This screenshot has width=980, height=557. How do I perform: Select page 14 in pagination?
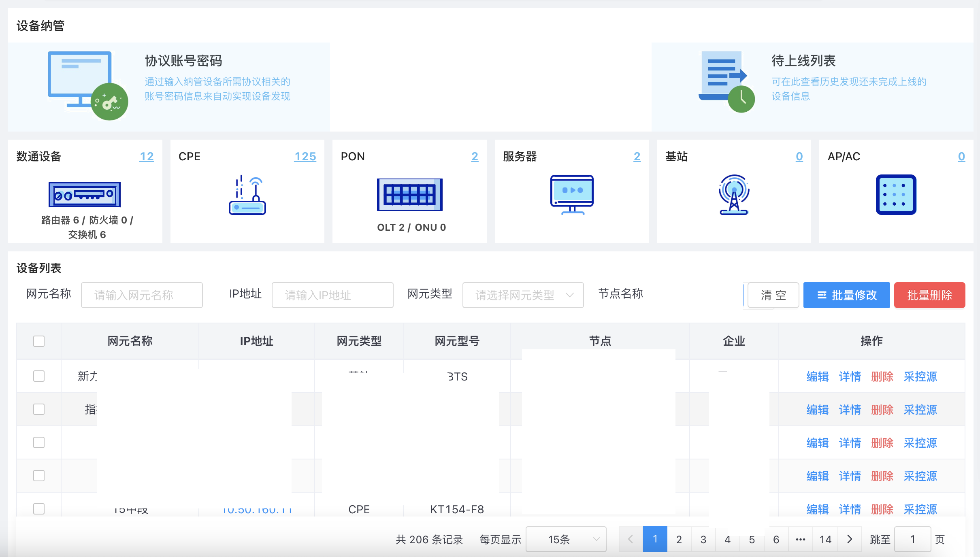[x=825, y=539]
